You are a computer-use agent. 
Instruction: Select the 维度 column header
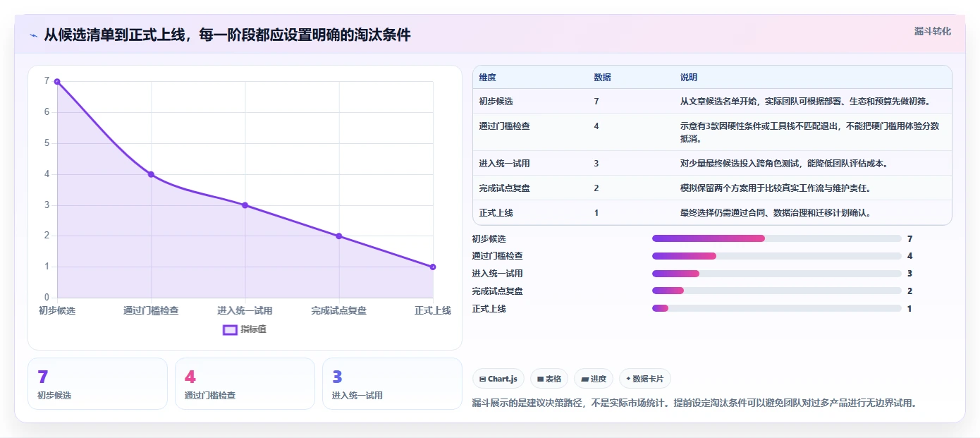pos(487,78)
